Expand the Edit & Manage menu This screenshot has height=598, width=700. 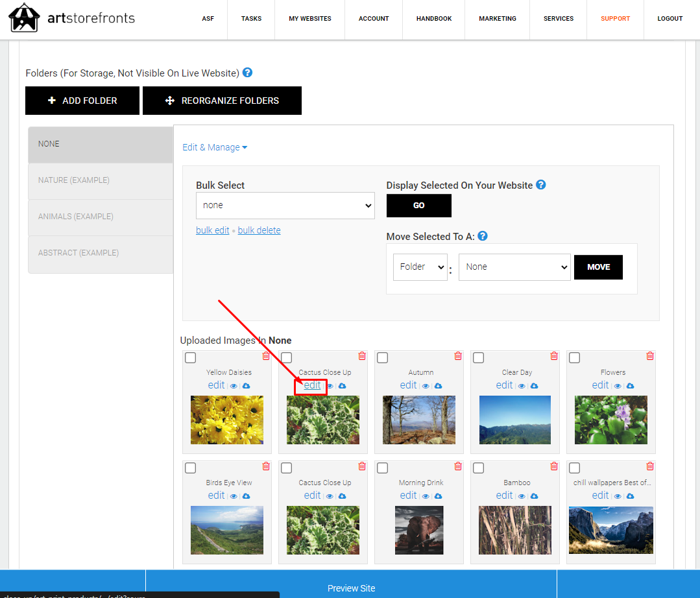coord(215,147)
